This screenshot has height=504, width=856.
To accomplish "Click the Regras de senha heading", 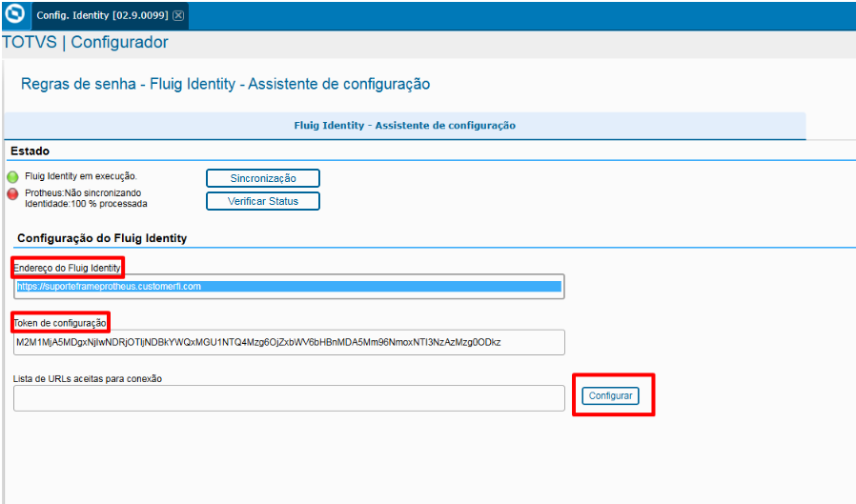I will 225,84.
